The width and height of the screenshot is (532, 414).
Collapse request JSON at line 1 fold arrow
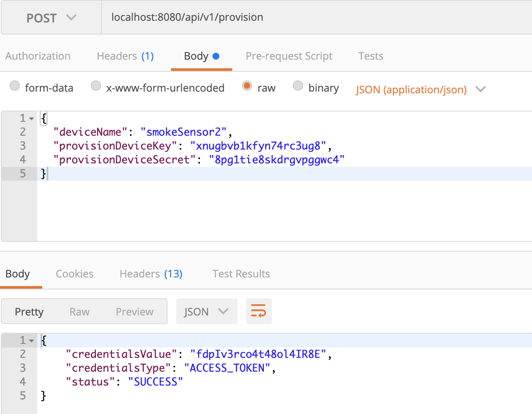coord(32,118)
